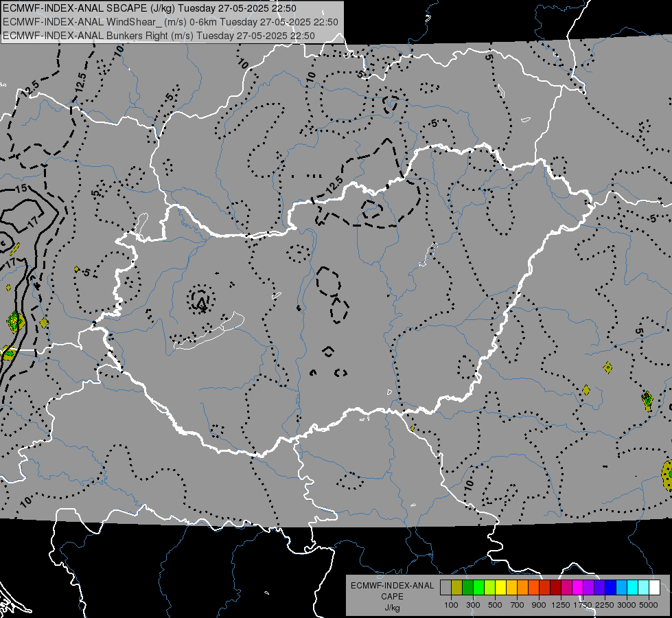Viewport: 672px width, 618px height.
Task: Pick the pure blue legend swatch
Action: click(x=610, y=587)
